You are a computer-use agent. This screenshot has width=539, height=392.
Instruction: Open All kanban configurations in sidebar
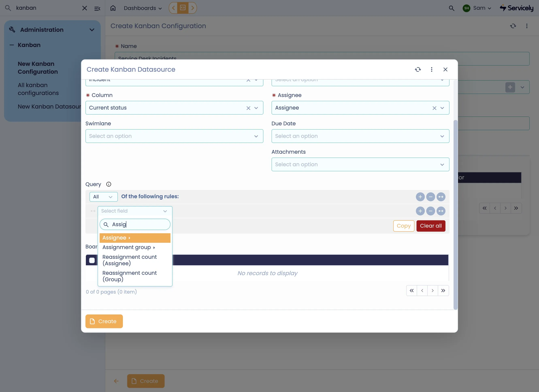38,89
